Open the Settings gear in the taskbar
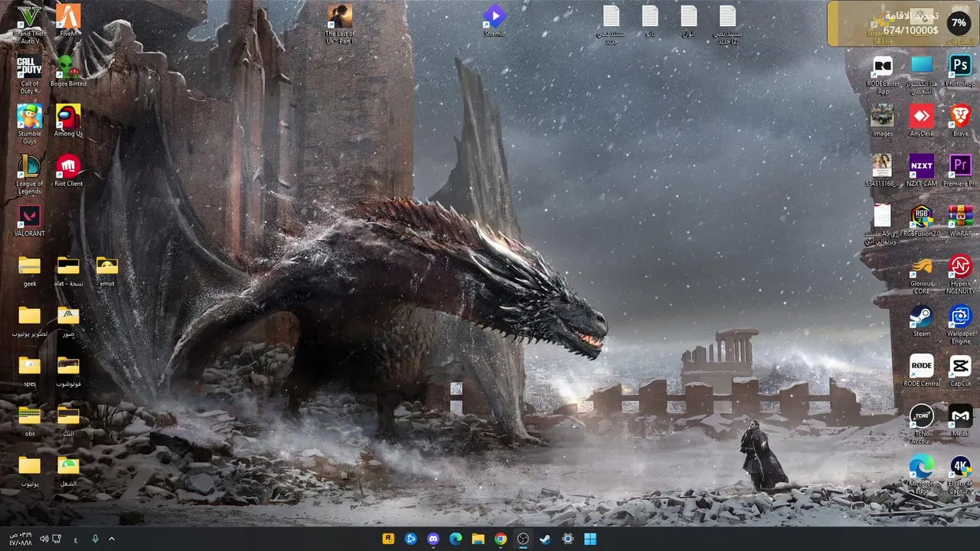980x551 pixels. [567, 539]
